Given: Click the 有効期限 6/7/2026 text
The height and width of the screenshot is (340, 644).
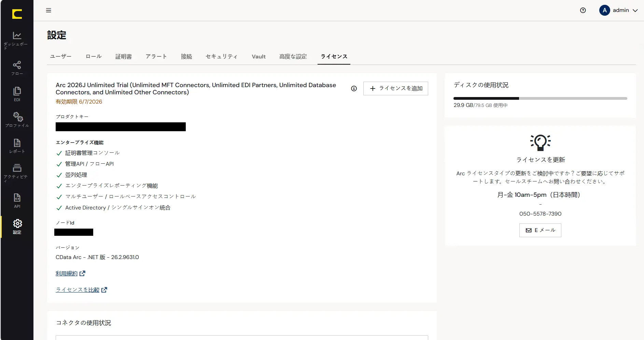Looking at the screenshot, I should 79,102.
